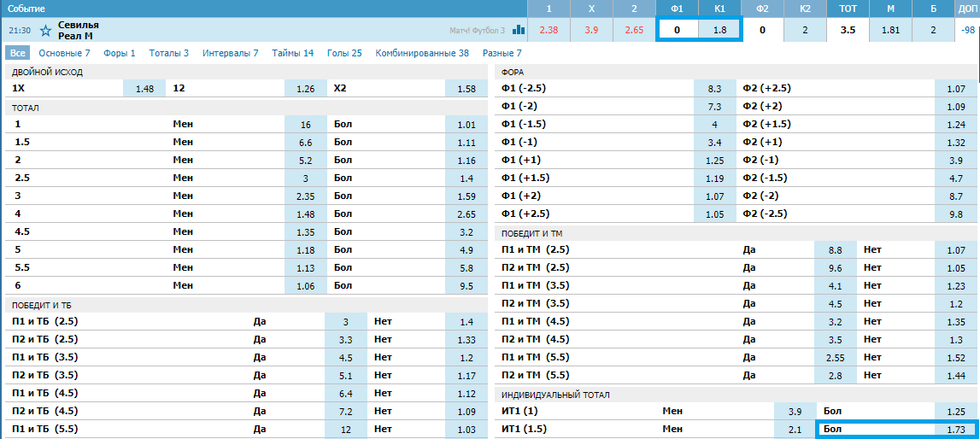Open the Тоталы 3 tab
980x439 pixels.
(x=169, y=53)
